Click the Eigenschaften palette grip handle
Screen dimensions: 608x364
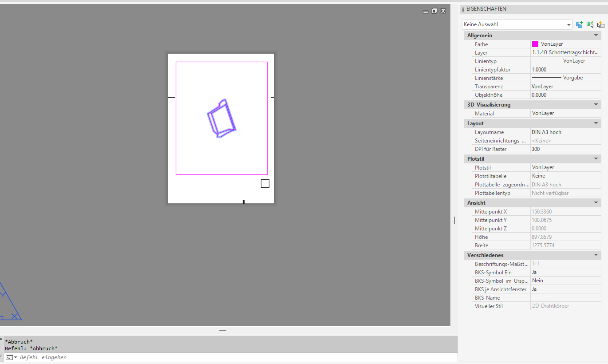click(x=463, y=9)
